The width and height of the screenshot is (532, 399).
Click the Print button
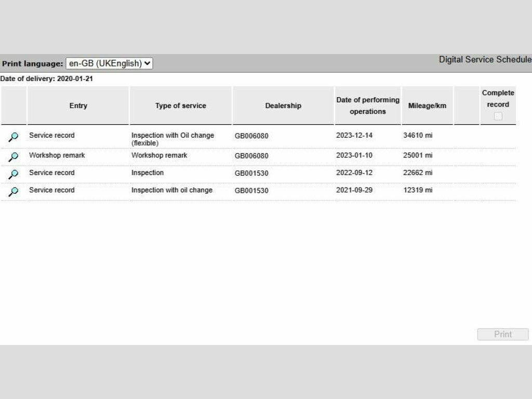coord(503,334)
